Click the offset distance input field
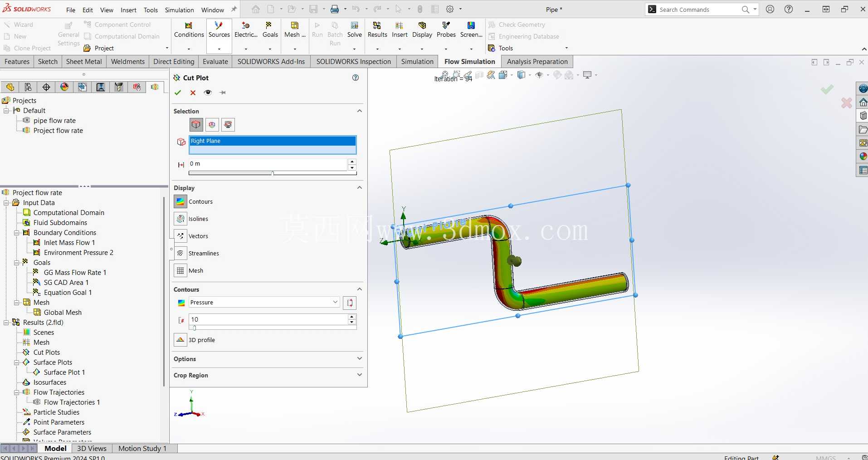 [268, 164]
